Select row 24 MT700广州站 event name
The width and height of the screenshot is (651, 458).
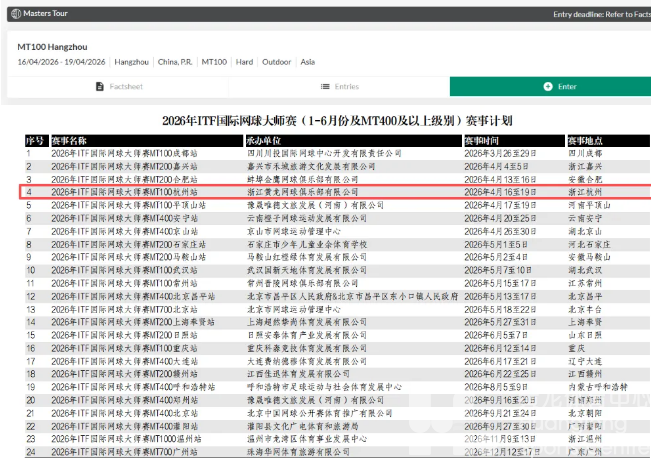point(125,452)
